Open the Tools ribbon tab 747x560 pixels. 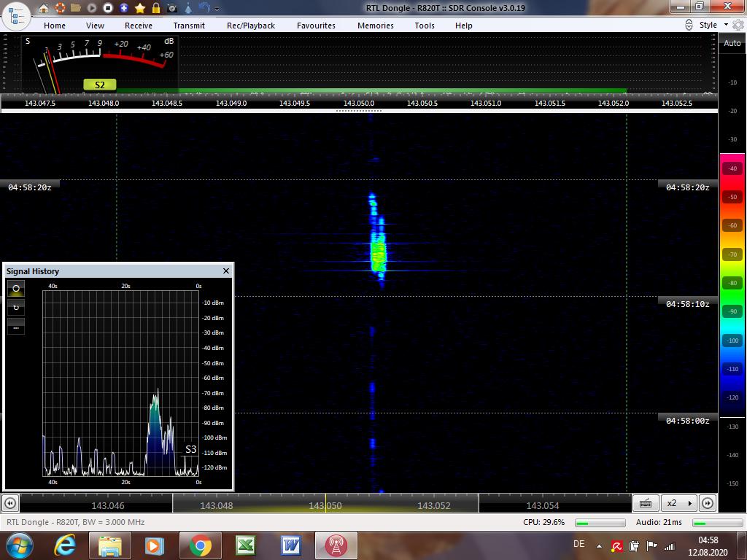tap(425, 26)
